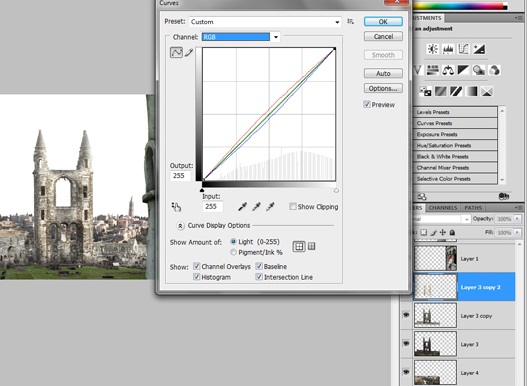Add a Threshold adjustment
Screen dimensions: 527x386
coord(456,91)
